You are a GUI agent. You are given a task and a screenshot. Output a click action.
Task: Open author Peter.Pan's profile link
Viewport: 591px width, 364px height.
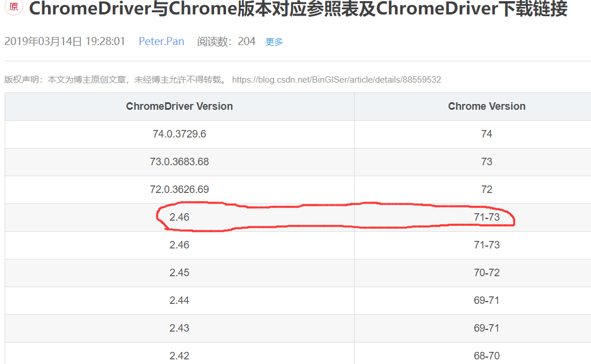coord(161,42)
